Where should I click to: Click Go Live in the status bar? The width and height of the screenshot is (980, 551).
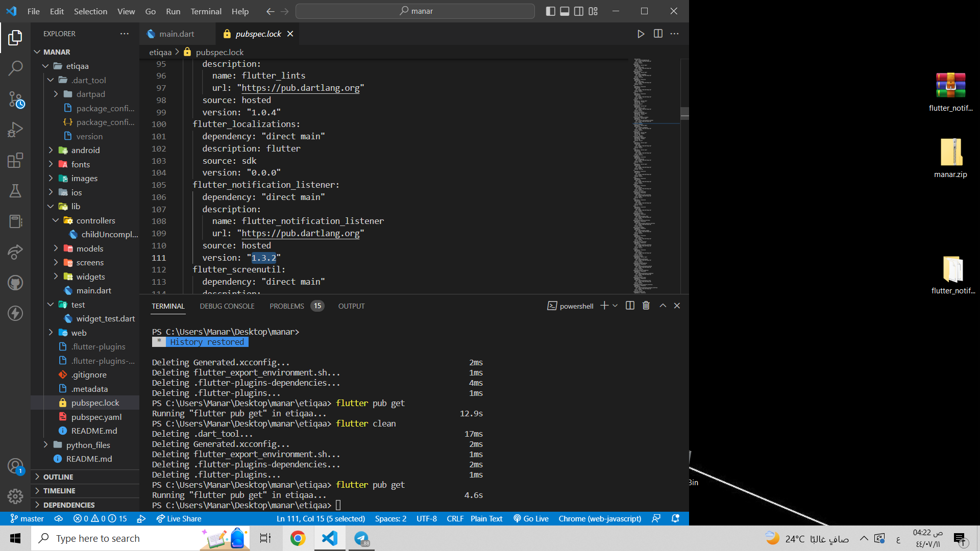pos(531,518)
